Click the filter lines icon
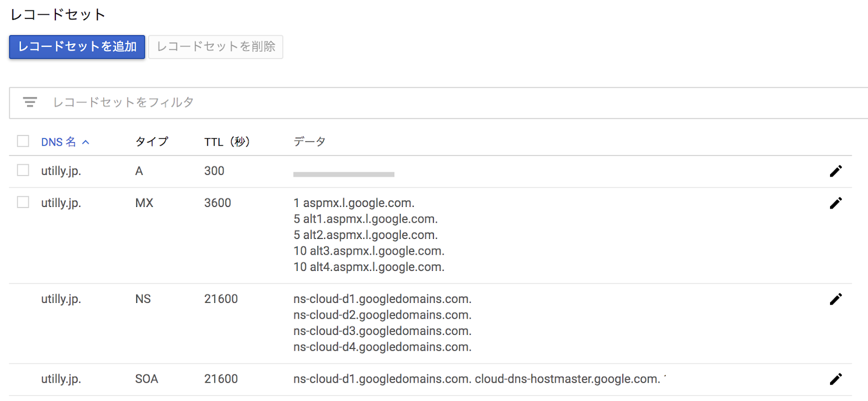Image resolution: width=868 pixels, height=401 pixels. coord(30,102)
